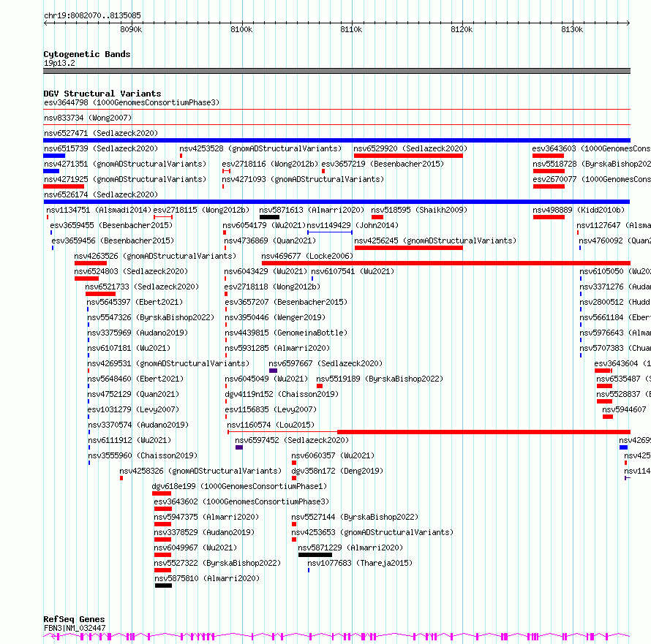Click nsv6107181 (Wu2021) label
The width and height of the screenshot is (651, 644).
[x=129, y=348]
